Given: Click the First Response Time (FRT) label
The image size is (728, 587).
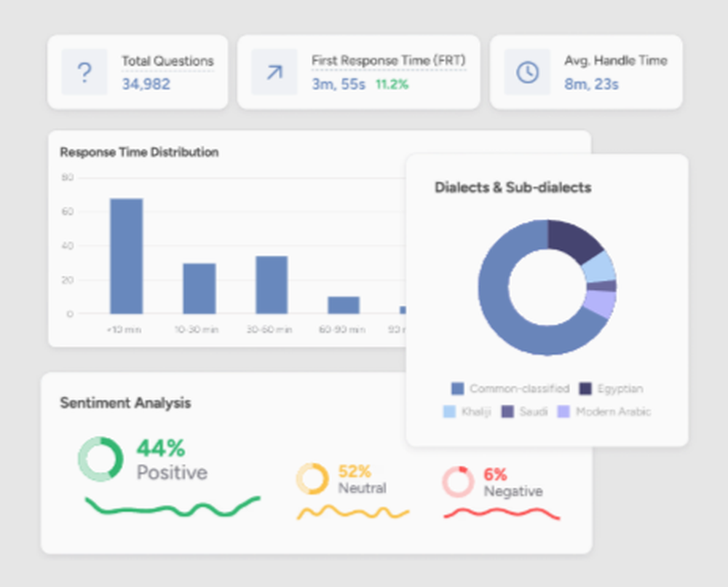Looking at the screenshot, I should (388, 60).
